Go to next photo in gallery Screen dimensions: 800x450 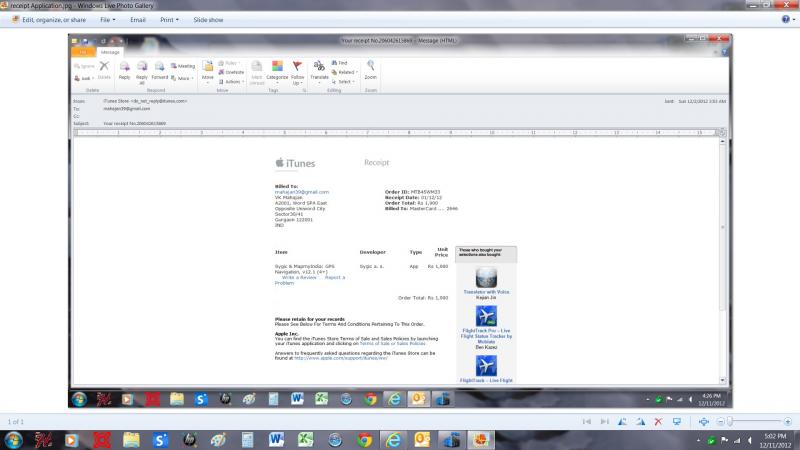(x=605, y=421)
